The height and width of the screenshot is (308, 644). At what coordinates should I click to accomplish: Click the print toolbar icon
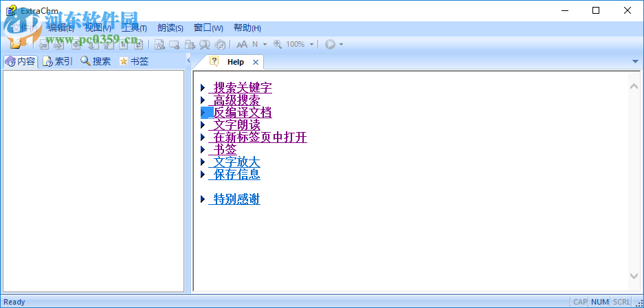coord(189,45)
